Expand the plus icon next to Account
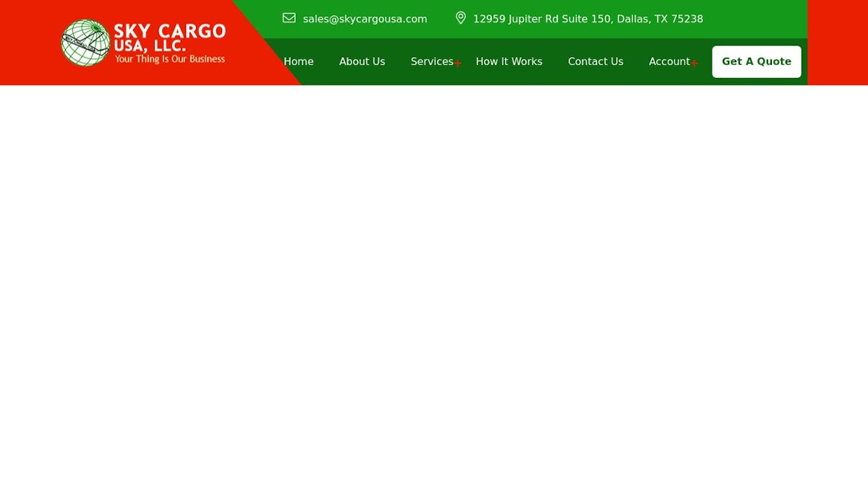The height and width of the screenshot is (488, 868). 694,63
